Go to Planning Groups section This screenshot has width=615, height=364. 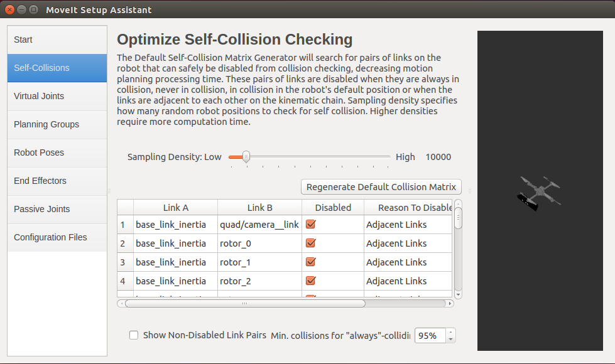coord(57,124)
